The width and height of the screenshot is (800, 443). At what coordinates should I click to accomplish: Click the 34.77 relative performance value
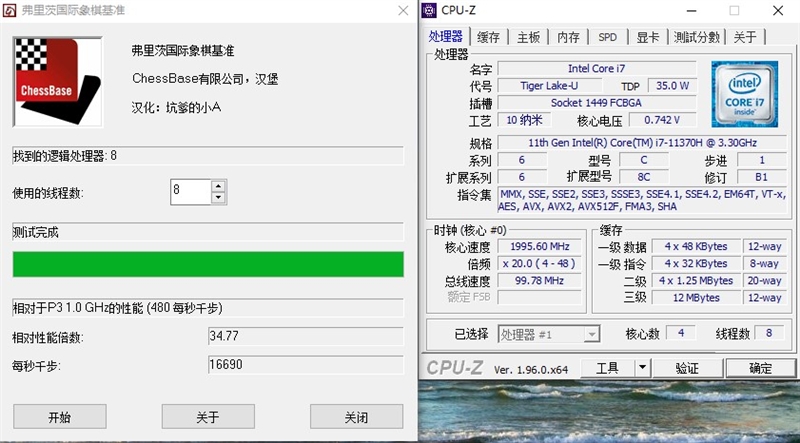click(x=306, y=336)
